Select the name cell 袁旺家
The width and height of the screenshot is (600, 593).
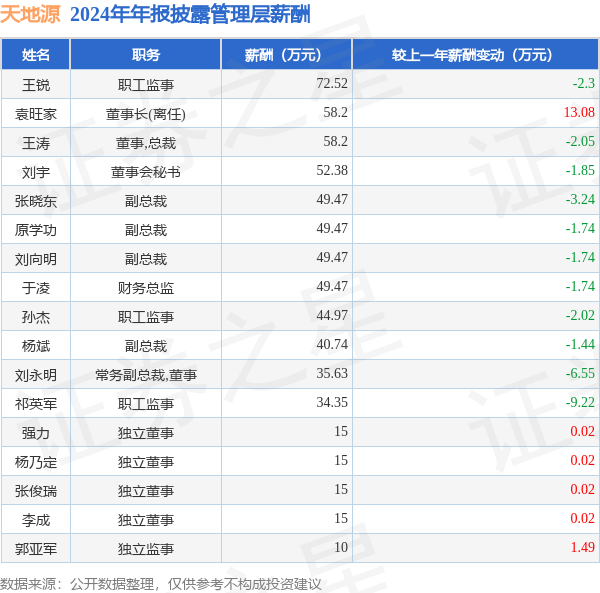click(36, 114)
